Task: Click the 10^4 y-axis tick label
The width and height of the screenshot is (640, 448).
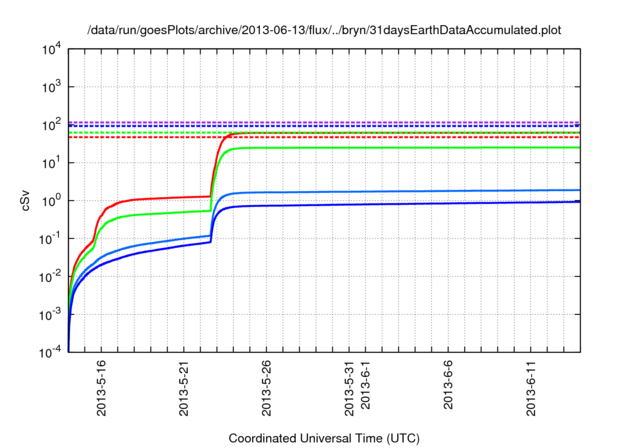Action: (51, 49)
